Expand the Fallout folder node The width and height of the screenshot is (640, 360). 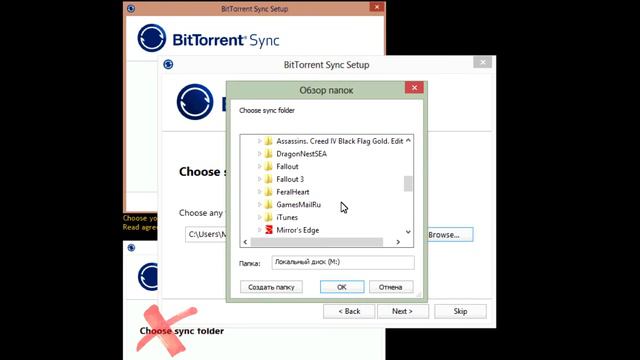[260, 167]
